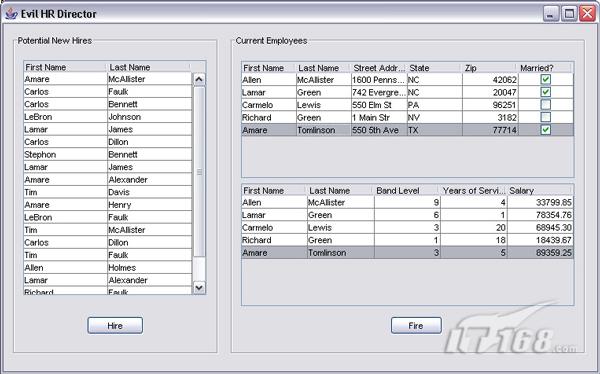
Task: Select Carlos Faulk in Potential New Hires
Action: pyautogui.click(x=108, y=92)
